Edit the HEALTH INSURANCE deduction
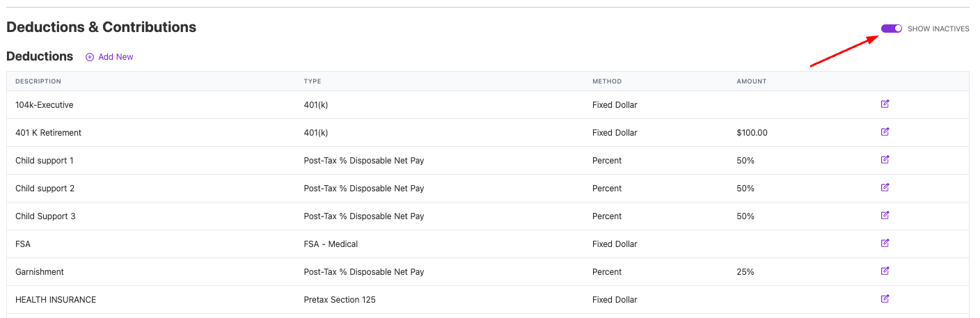 click(x=885, y=299)
